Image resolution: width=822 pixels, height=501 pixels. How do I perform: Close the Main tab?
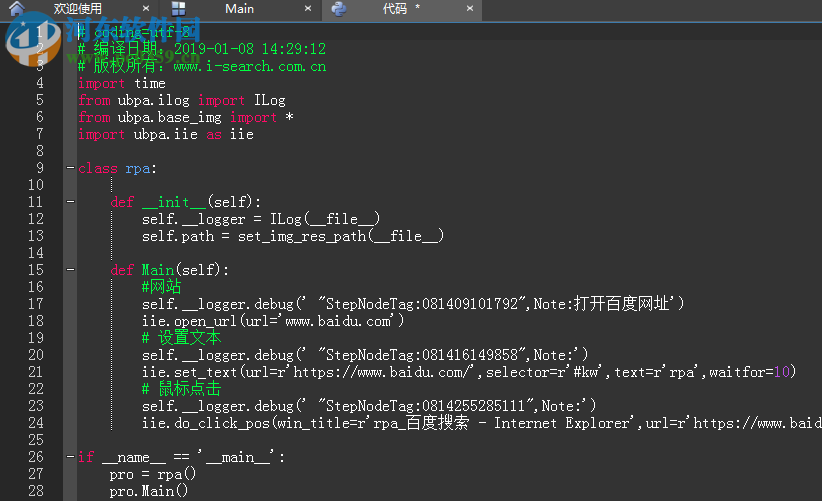(308, 8)
